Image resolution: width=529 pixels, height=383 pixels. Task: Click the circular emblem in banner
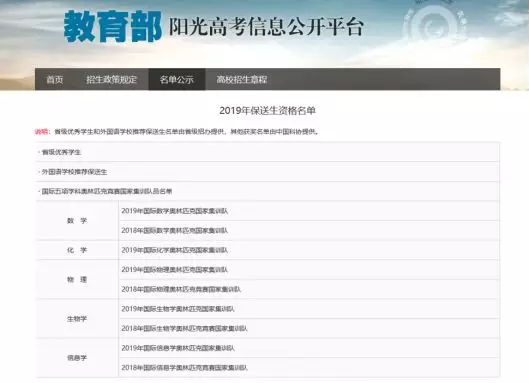[434, 25]
